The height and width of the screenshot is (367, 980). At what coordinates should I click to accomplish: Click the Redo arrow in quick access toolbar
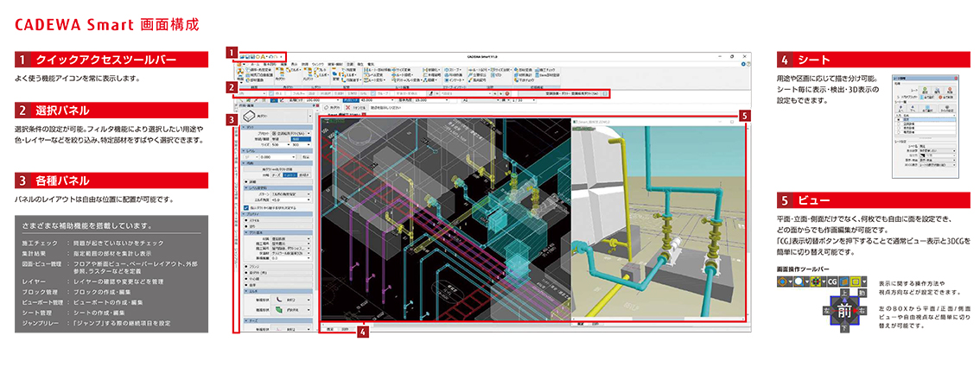click(x=275, y=57)
